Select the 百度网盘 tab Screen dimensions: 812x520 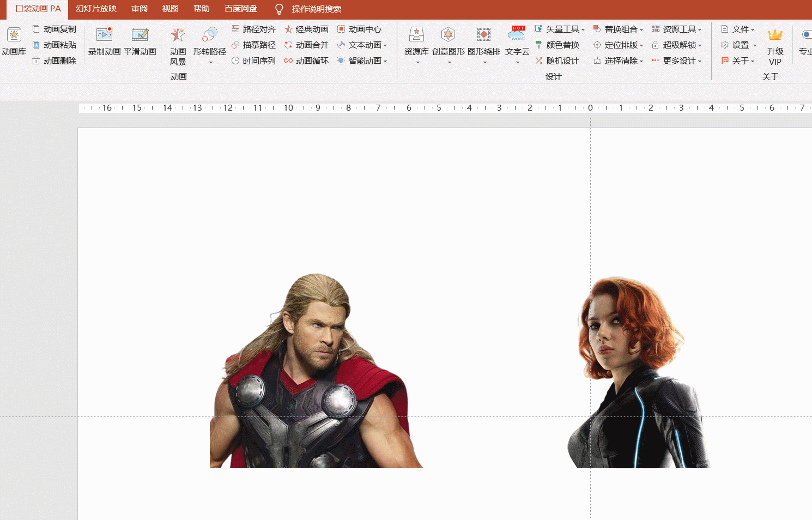(x=241, y=9)
